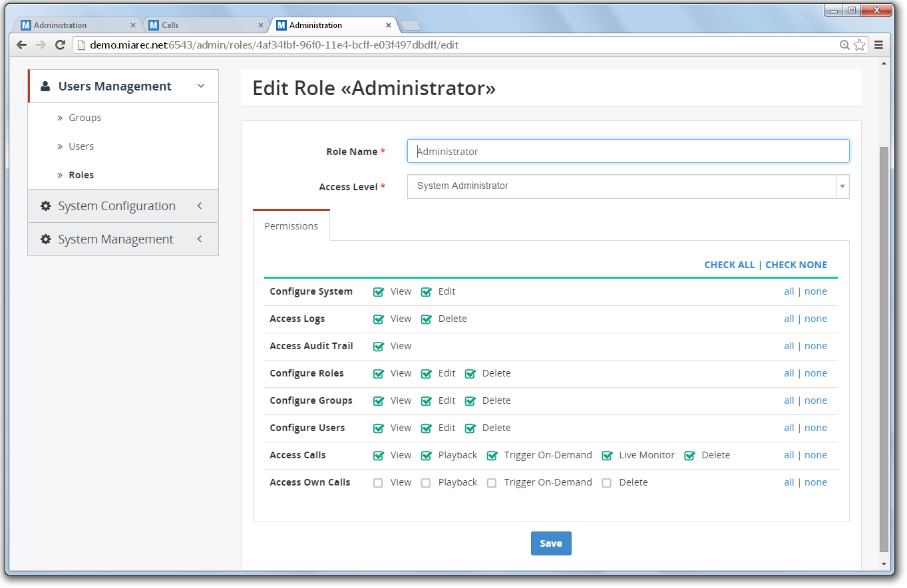
Task: Bookmark this page with the star icon
Action: click(860, 45)
